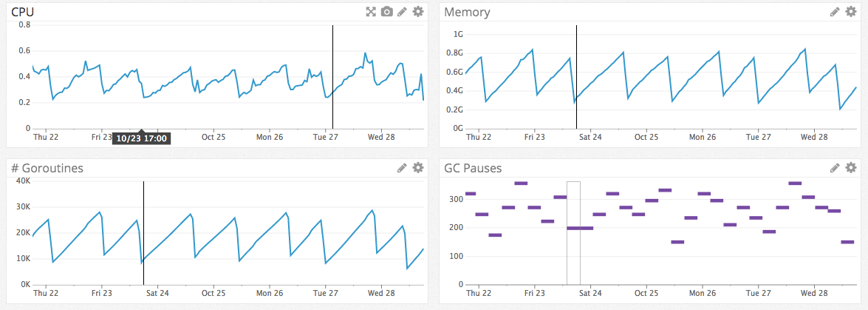
Task: Click the CPU graph title
Action: (23, 12)
